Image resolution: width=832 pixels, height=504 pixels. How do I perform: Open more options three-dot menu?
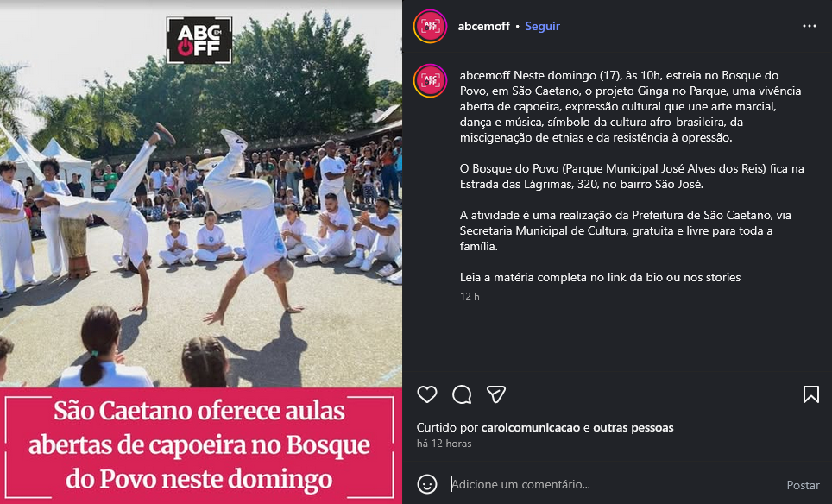(x=810, y=26)
